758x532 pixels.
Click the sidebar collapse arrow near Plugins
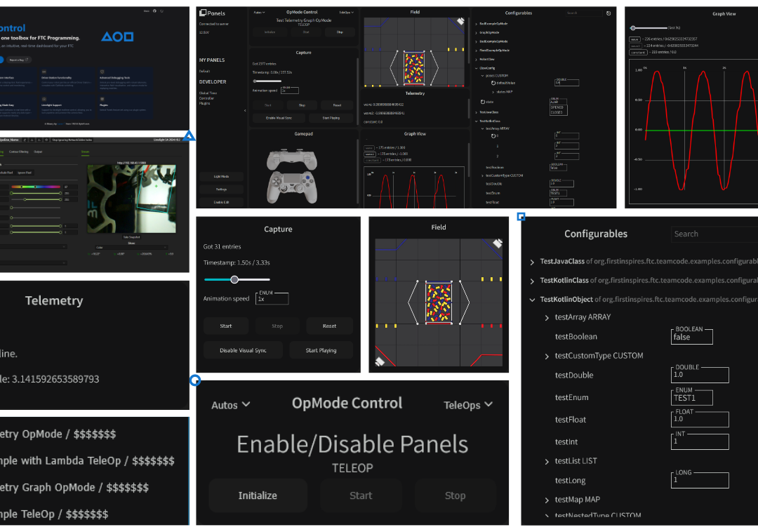(245, 110)
